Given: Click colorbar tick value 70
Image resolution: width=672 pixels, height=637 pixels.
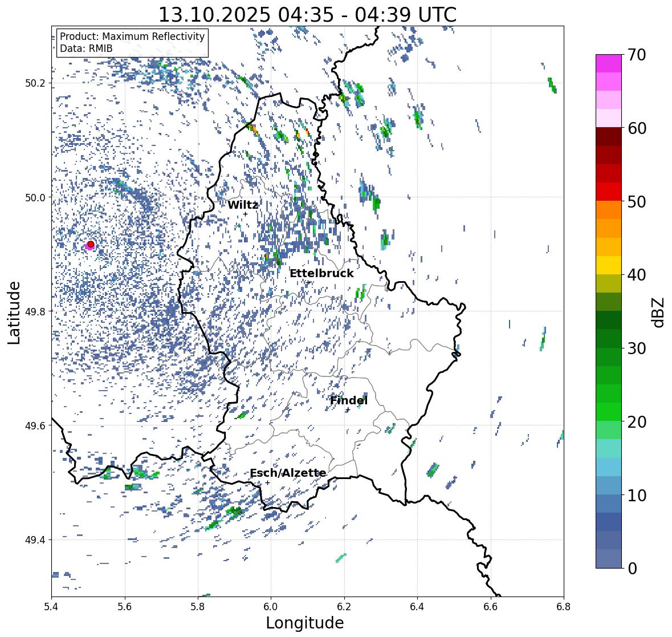Looking at the screenshot, I should (637, 55).
